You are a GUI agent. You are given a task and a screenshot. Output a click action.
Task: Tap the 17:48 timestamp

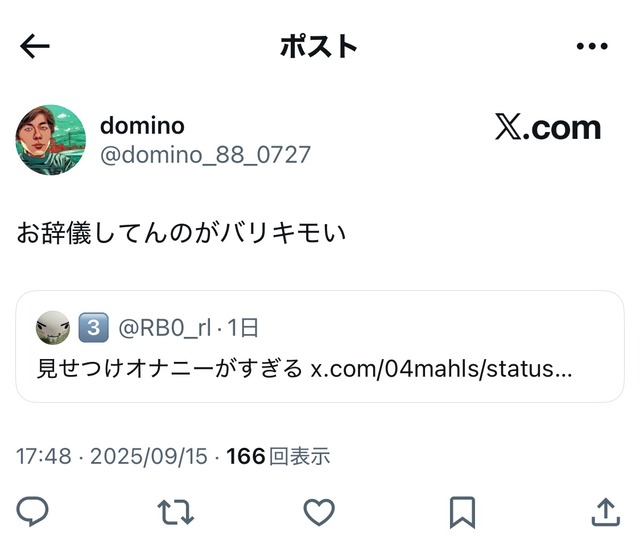[44, 456]
